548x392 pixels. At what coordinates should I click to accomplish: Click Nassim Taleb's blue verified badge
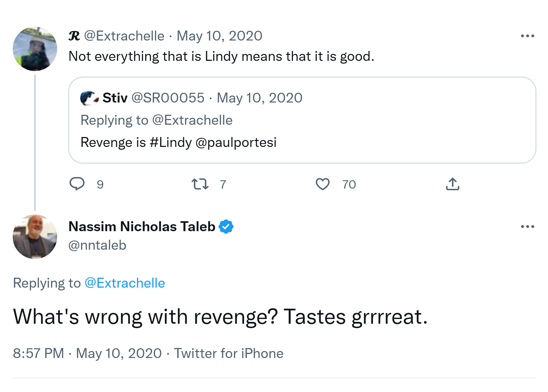226,226
